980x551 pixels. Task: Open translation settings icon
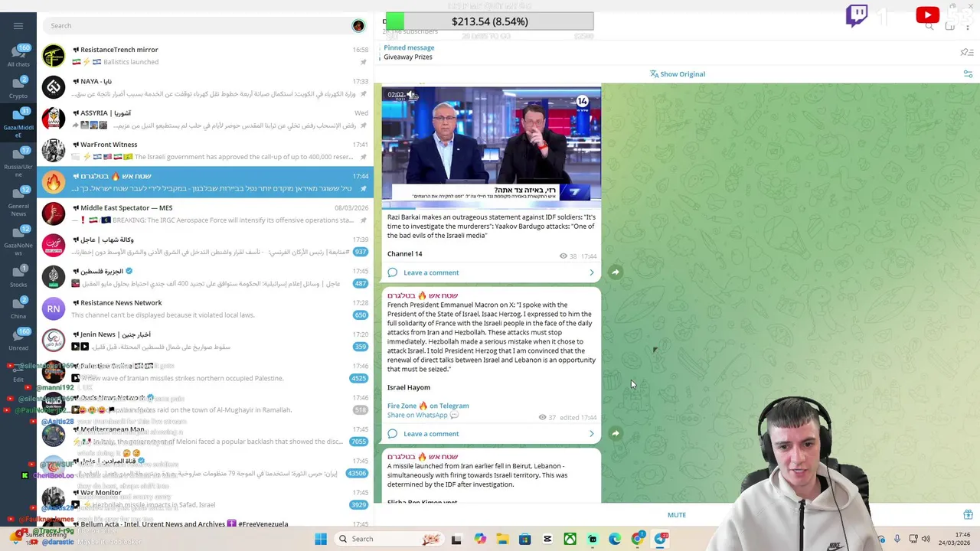pos(968,74)
